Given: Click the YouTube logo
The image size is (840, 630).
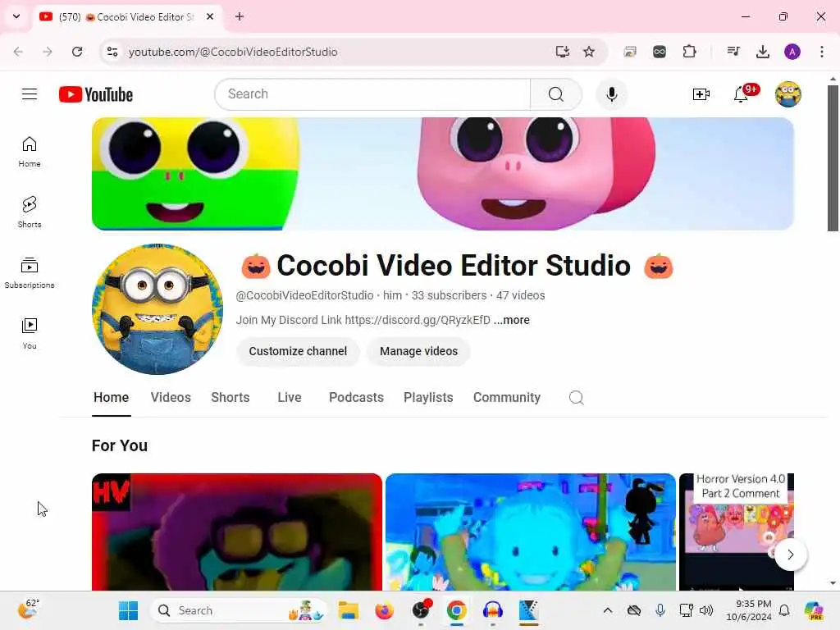Looking at the screenshot, I should tap(96, 94).
